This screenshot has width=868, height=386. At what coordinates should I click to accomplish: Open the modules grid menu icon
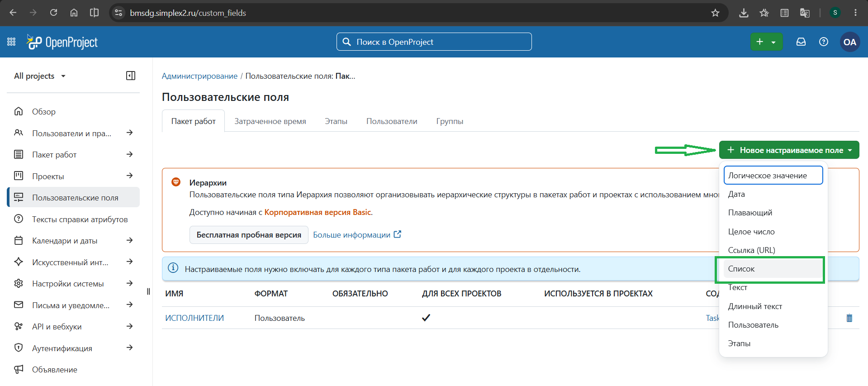(x=11, y=42)
